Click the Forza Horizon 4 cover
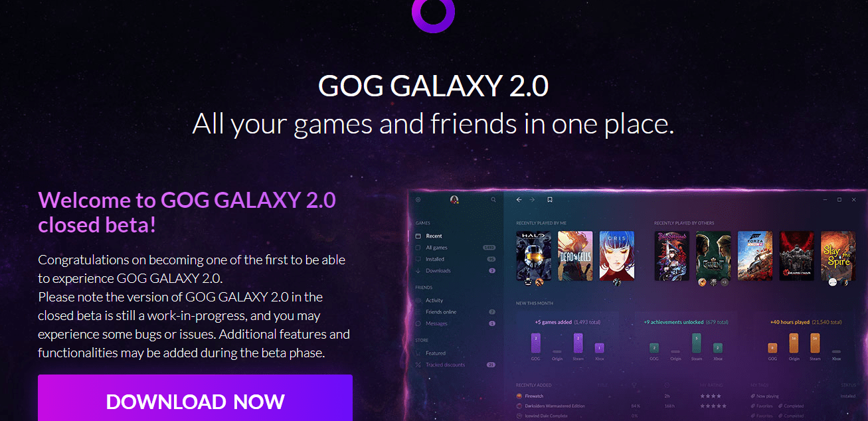Screen dimensions: 868x421 [x=755, y=256]
